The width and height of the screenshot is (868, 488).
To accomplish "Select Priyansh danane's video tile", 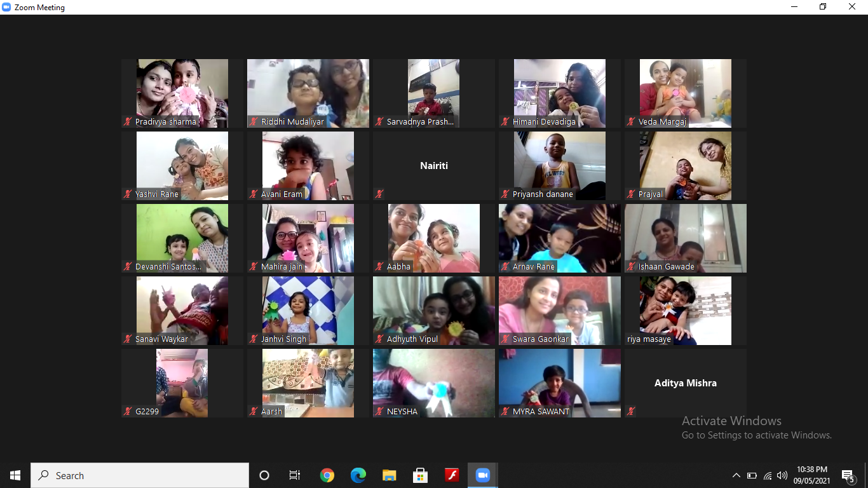I will tap(560, 166).
